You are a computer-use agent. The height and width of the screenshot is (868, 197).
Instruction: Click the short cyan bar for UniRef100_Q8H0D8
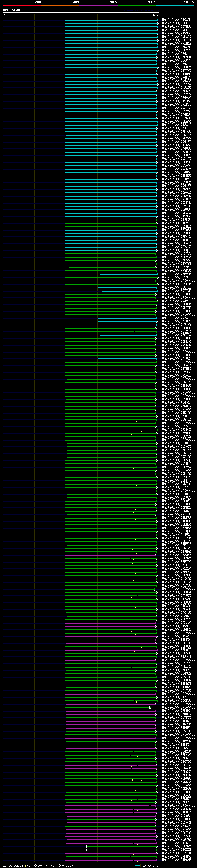click(x=129, y=274)
